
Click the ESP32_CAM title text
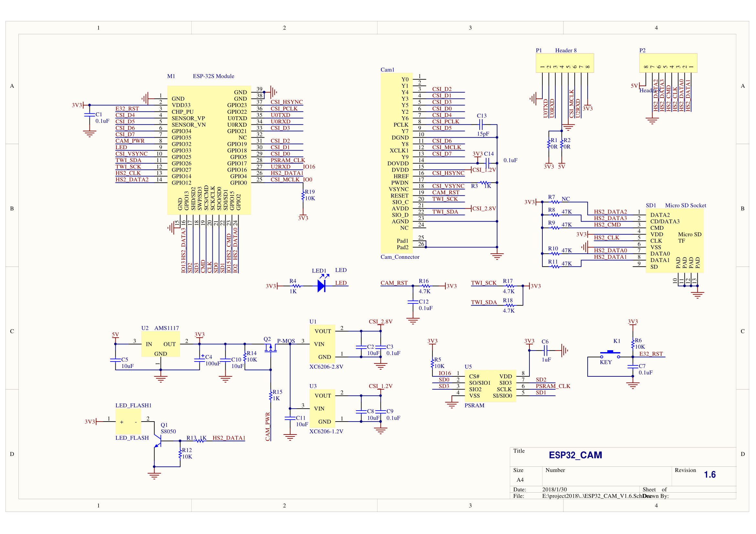tap(575, 455)
